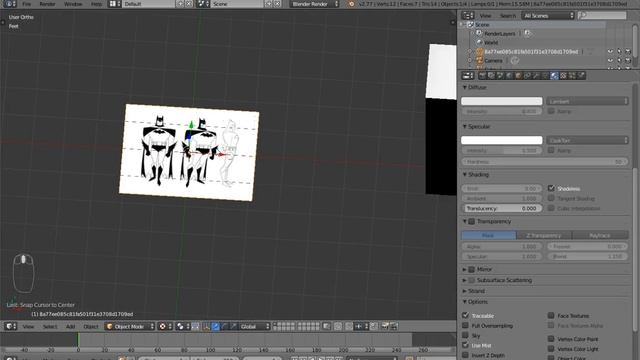Open the Particles properties tab
This screenshot has width=640, height=360.
point(572,76)
